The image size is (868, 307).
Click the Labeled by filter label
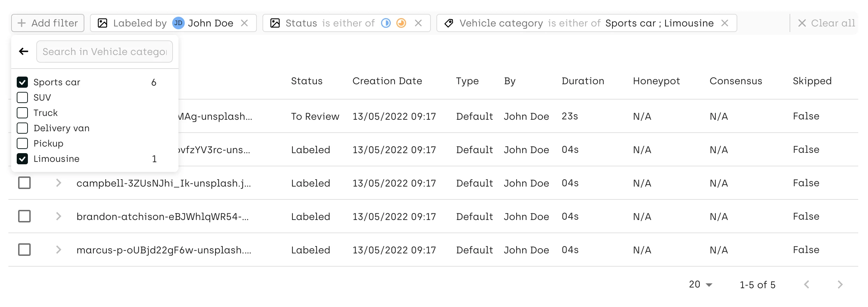pos(140,23)
